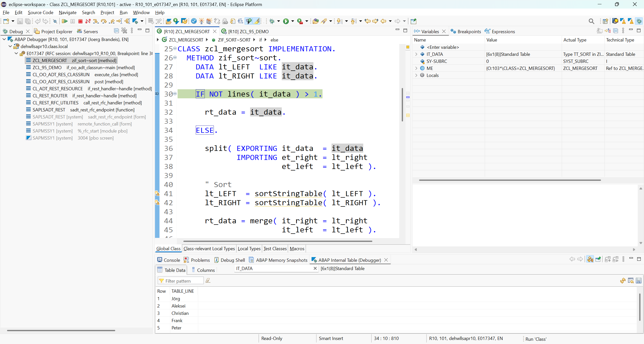This screenshot has width=644, height=344.
Task: Toggle Mark Occurrences highlighter button
Action: 257,21
